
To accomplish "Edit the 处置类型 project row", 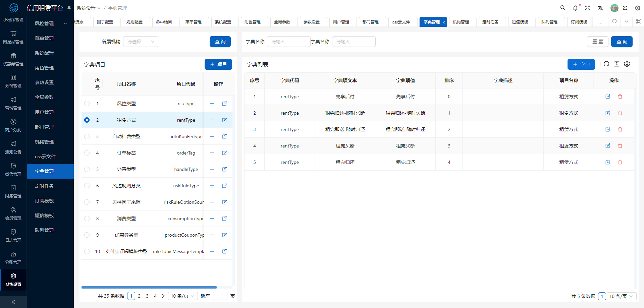I will [224, 169].
